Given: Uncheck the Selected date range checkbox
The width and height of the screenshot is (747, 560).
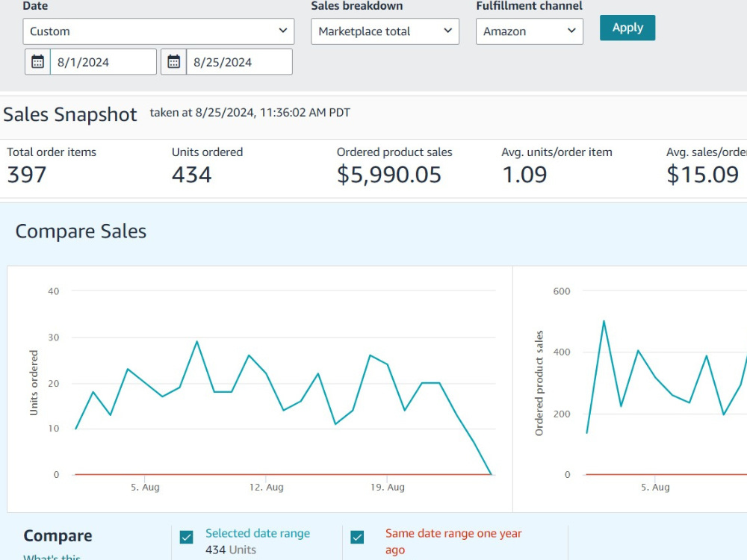Looking at the screenshot, I should coord(187,537).
